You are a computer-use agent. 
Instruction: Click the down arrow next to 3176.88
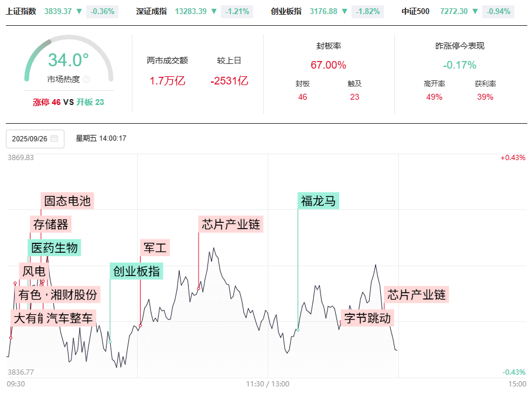pyautogui.click(x=345, y=11)
